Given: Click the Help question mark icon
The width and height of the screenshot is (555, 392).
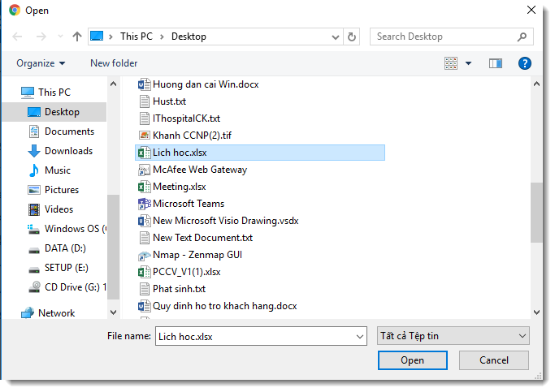Looking at the screenshot, I should coord(524,63).
